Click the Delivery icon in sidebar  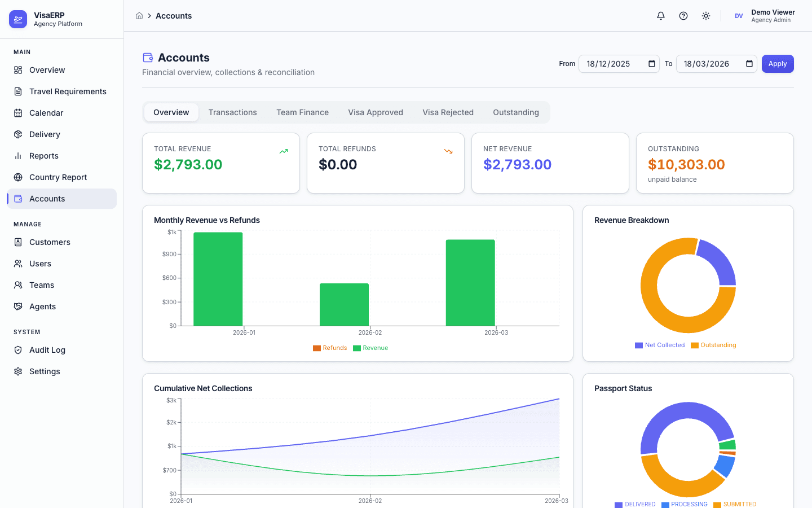click(17, 134)
